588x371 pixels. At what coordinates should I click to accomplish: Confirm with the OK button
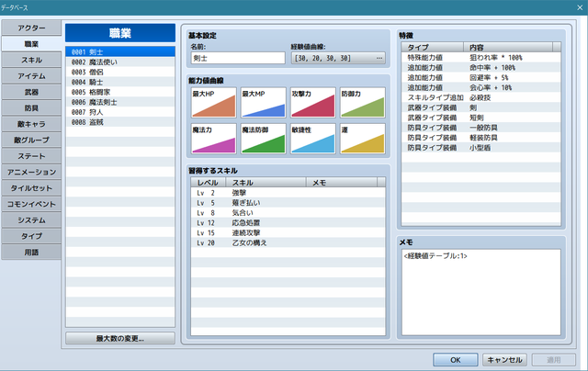pyautogui.click(x=456, y=360)
